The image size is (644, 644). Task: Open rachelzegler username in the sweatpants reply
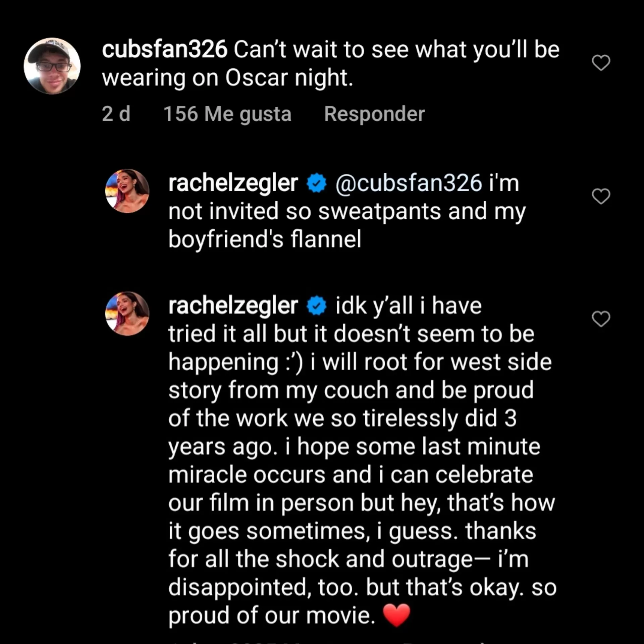pos(233,183)
